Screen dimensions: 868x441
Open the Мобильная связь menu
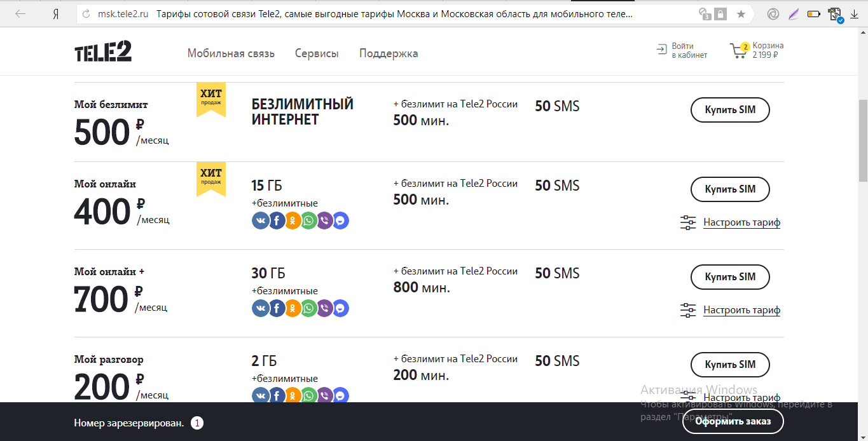coord(231,53)
